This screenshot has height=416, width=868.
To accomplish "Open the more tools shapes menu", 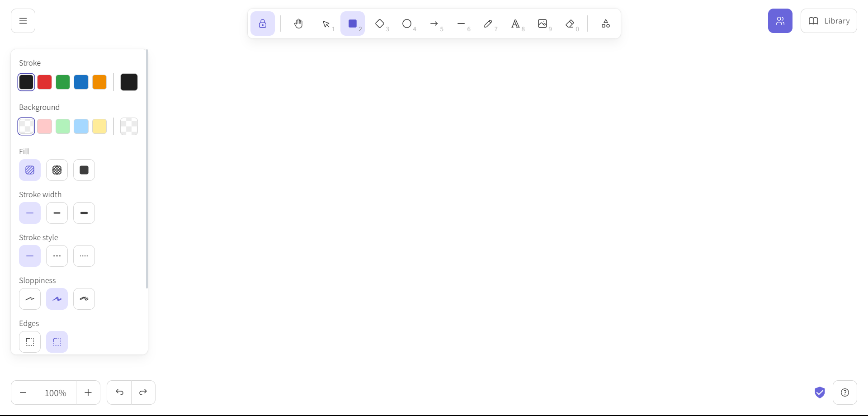I will pyautogui.click(x=606, y=24).
